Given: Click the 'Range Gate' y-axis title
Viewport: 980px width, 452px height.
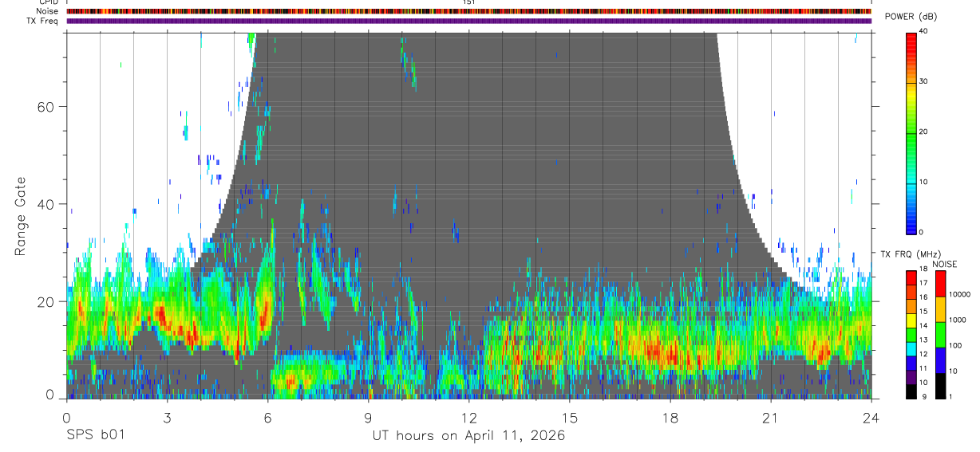Looking at the screenshot, I should tap(20, 216).
